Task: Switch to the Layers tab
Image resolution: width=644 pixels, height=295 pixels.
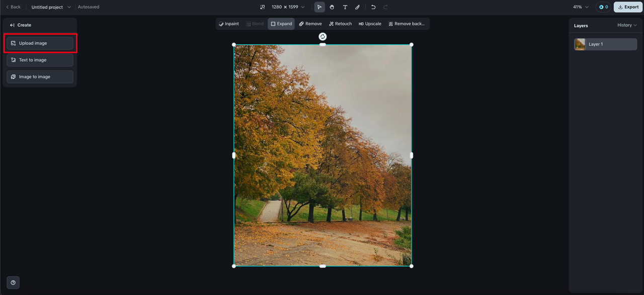Action: 581,26
